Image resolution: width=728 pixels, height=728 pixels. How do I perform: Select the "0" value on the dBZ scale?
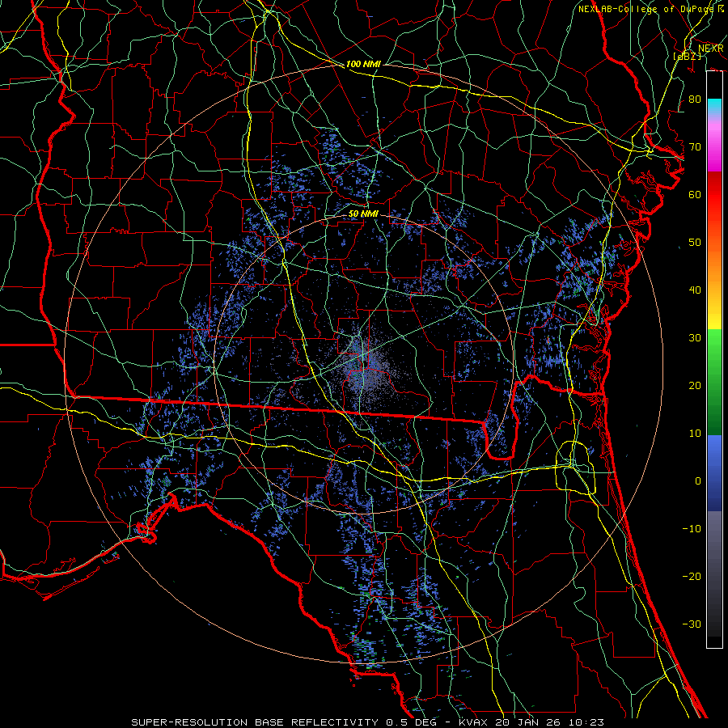[x=698, y=481]
